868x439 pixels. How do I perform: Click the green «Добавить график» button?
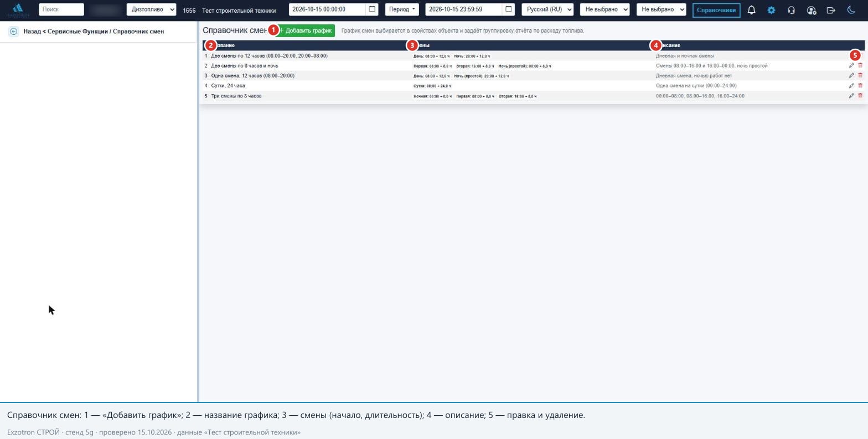pyautogui.click(x=306, y=30)
